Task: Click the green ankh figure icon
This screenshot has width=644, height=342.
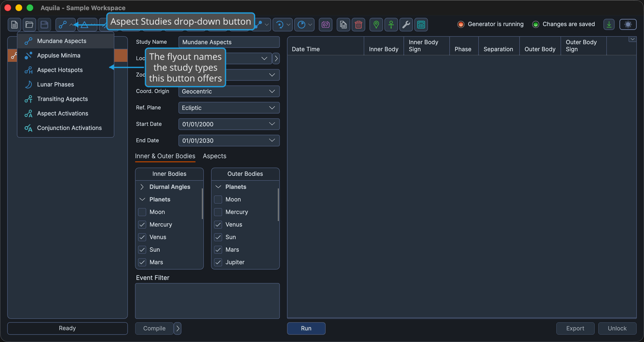Action: (x=391, y=25)
